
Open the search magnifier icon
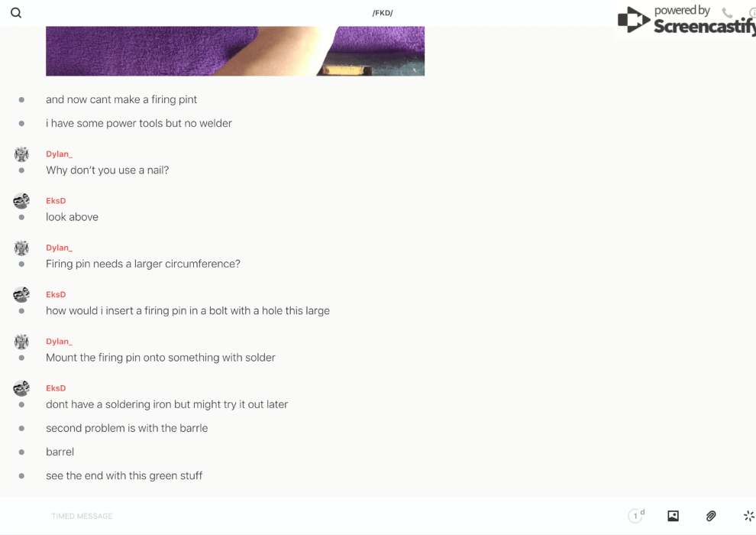tap(16, 12)
